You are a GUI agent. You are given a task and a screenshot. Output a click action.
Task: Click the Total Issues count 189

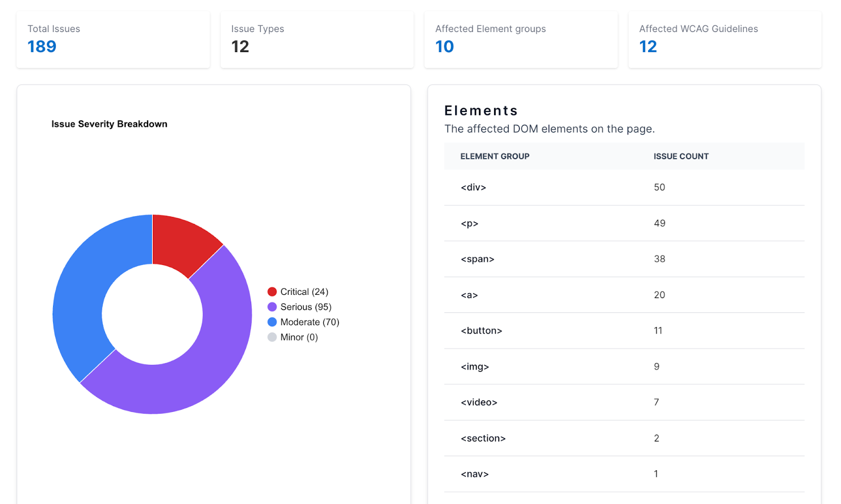[42, 47]
